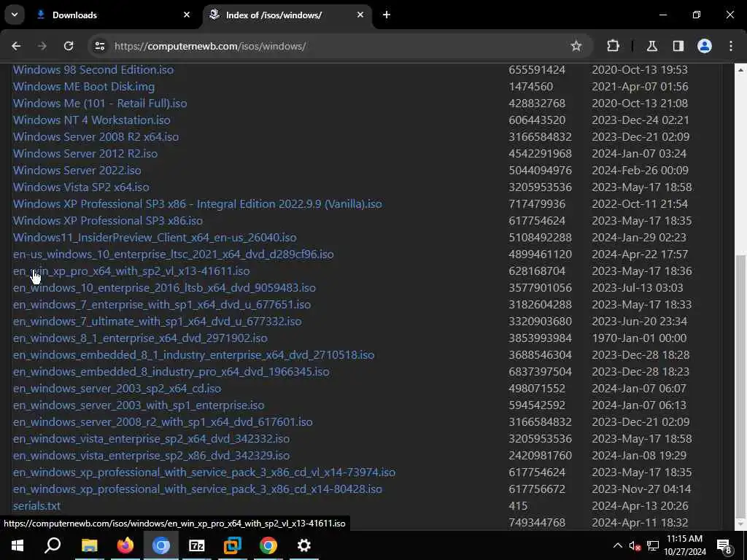Click en_windows_server_2003_with_sp1_enterprise.iso

pyautogui.click(x=139, y=405)
